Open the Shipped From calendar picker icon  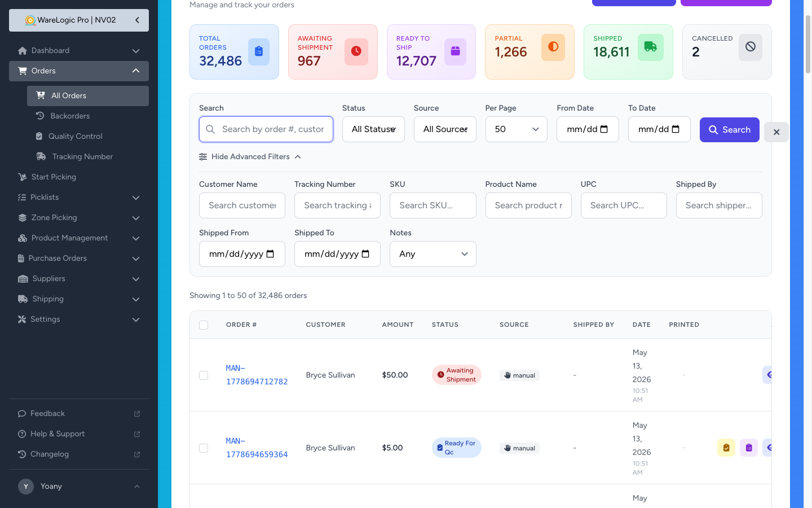[x=270, y=254]
